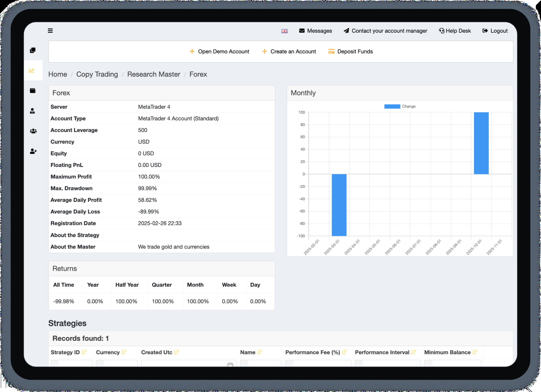The height and width of the screenshot is (392, 541).
Task: Open the wallet sidebar icon
Action: pos(33,90)
